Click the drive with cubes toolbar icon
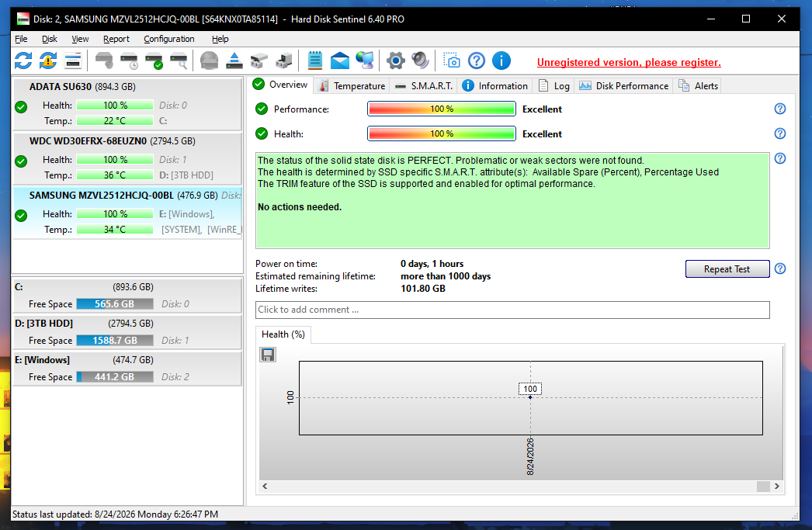The width and height of the screenshot is (812, 530). [x=259, y=61]
